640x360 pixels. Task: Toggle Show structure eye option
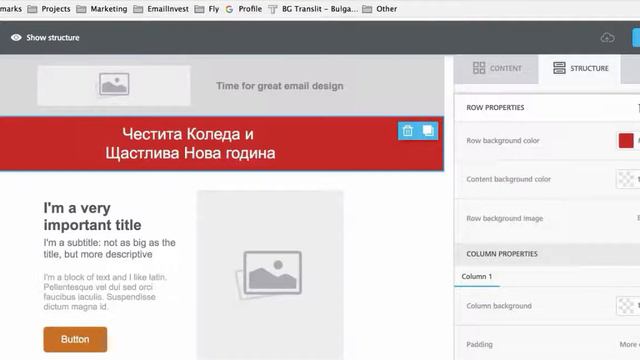pyautogui.click(x=45, y=38)
